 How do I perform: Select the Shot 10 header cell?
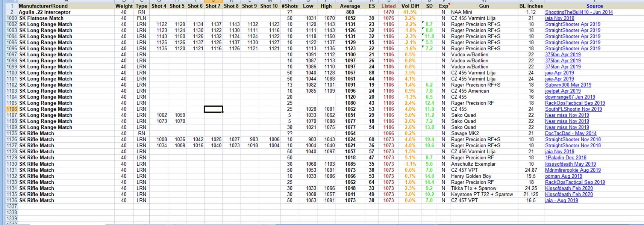[x=269, y=6]
